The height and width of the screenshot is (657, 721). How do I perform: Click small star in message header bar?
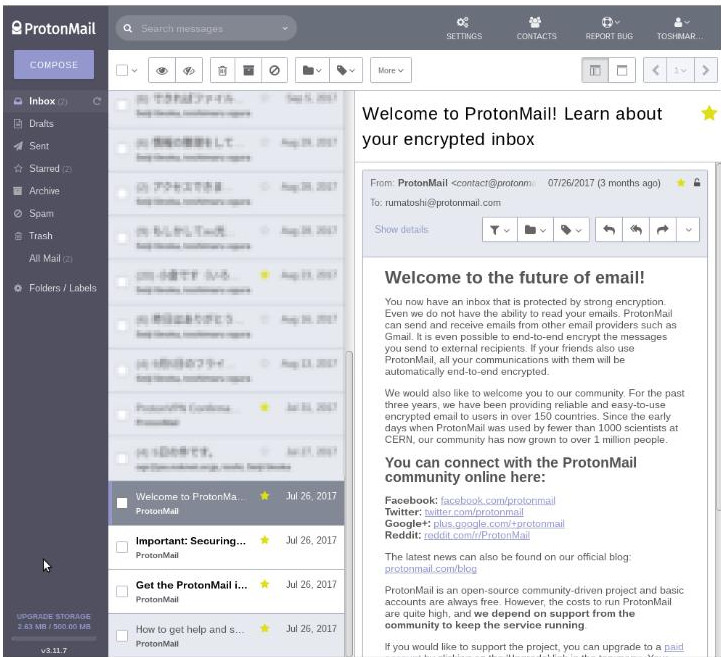(x=681, y=183)
